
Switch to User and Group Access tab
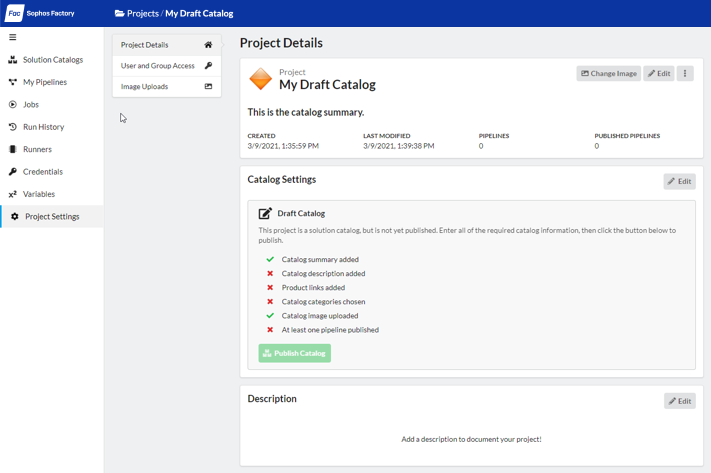coord(166,66)
